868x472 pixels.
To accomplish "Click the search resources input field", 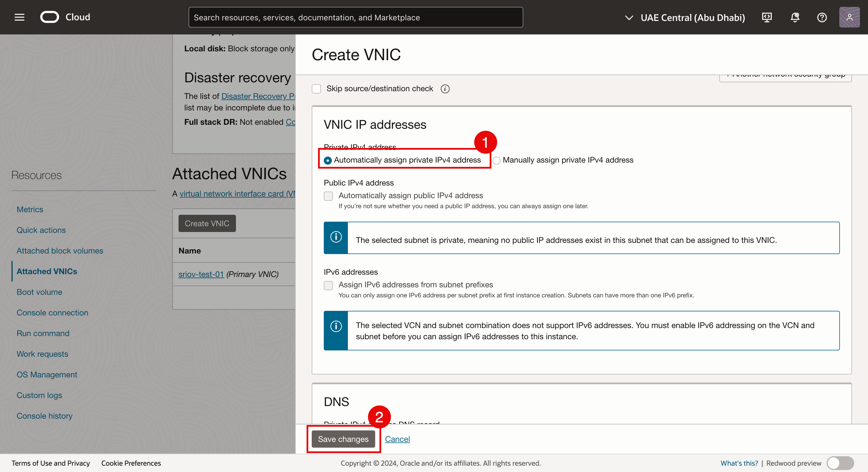I will point(355,17).
